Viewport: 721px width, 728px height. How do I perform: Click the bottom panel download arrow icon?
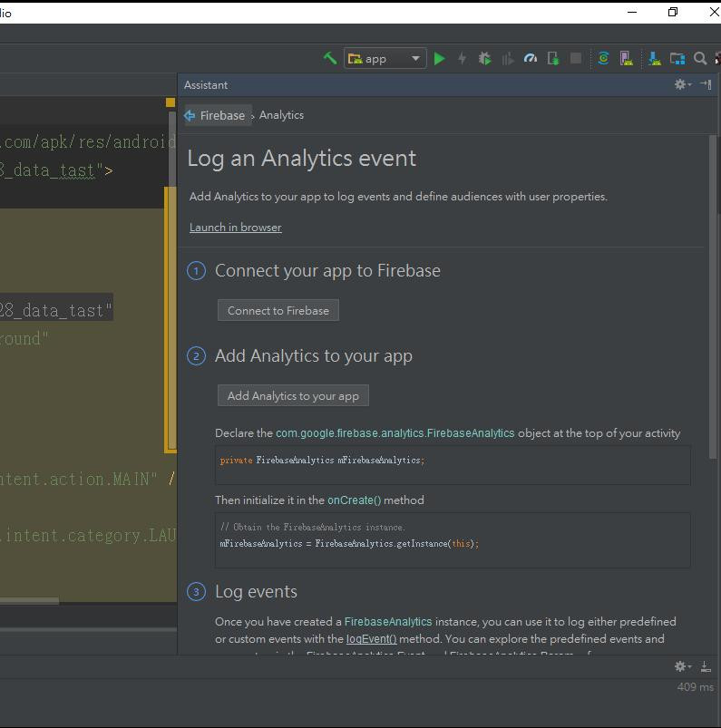pos(706,666)
